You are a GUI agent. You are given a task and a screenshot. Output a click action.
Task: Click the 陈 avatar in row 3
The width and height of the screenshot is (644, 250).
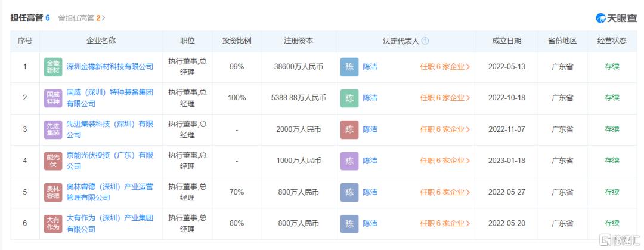click(349, 129)
